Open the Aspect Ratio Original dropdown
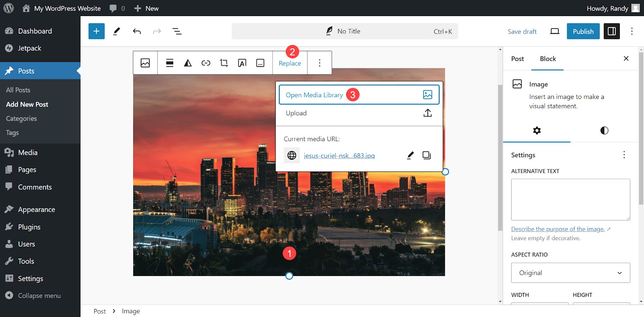This screenshot has width=644, height=317. 571,273
